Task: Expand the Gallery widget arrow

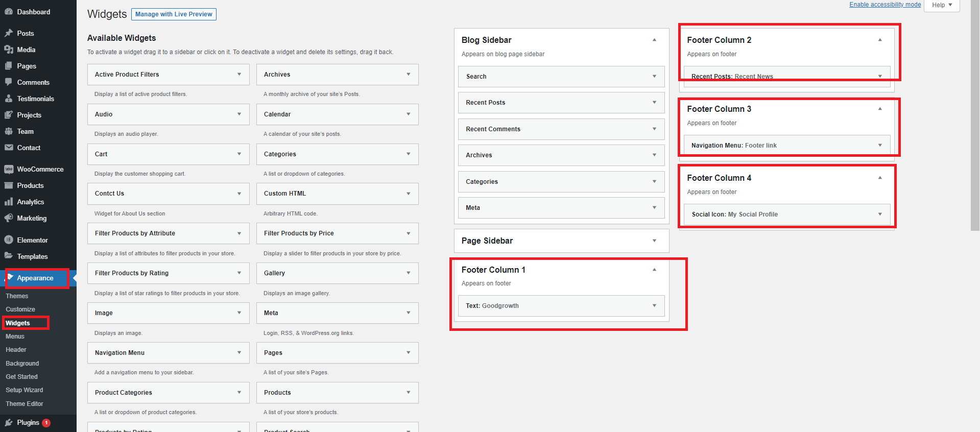Action: 408,273
